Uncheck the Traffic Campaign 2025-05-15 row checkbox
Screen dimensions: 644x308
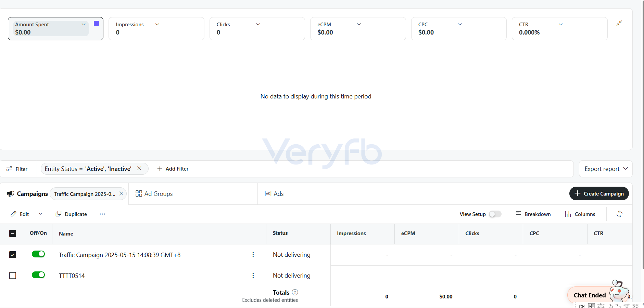[x=13, y=255]
